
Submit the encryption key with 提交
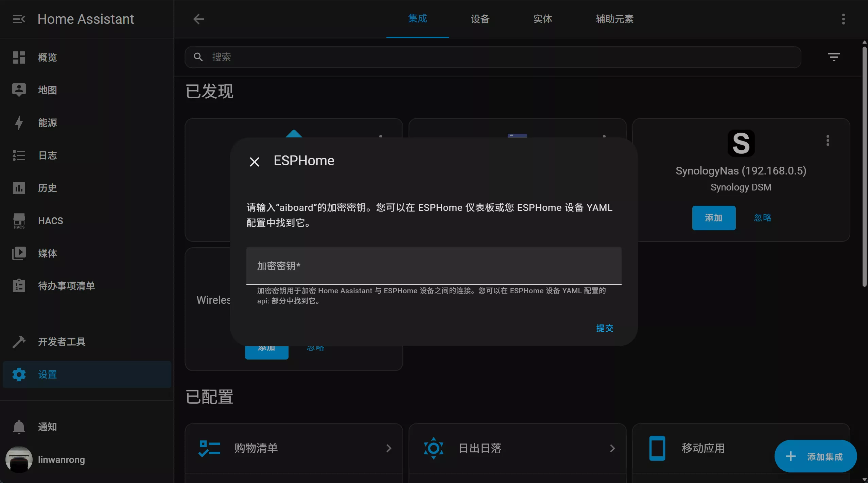tap(605, 328)
